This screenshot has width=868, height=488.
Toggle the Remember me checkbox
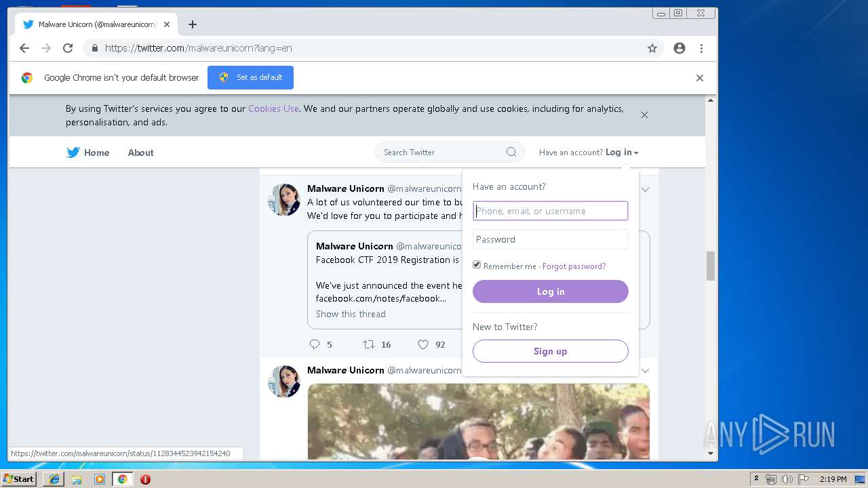[x=477, y=265]
